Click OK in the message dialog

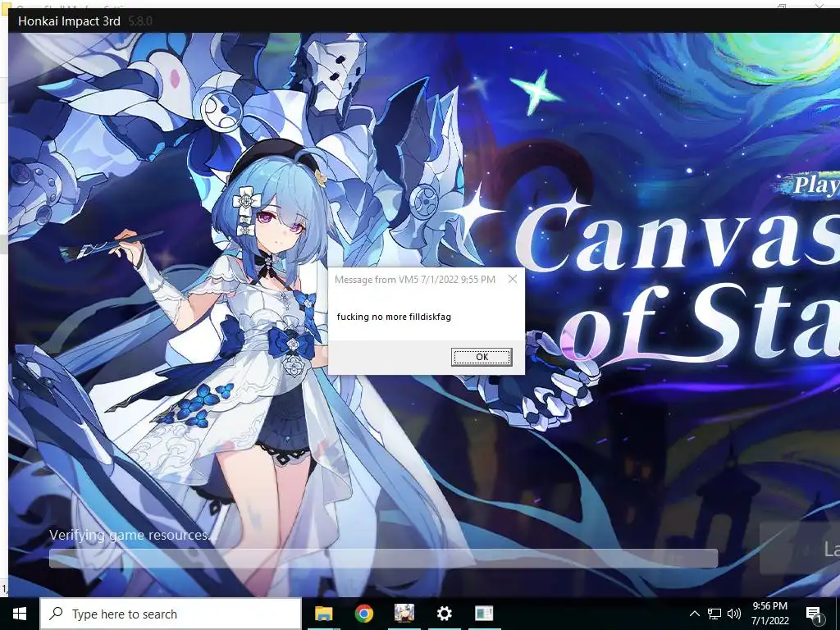(482, 357)
